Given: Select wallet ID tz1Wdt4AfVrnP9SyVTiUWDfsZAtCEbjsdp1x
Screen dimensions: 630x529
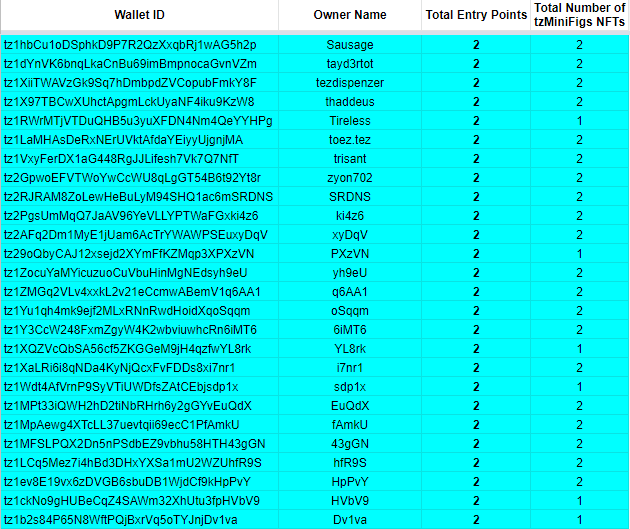Looking at the screenshot, I should [139, 387].
